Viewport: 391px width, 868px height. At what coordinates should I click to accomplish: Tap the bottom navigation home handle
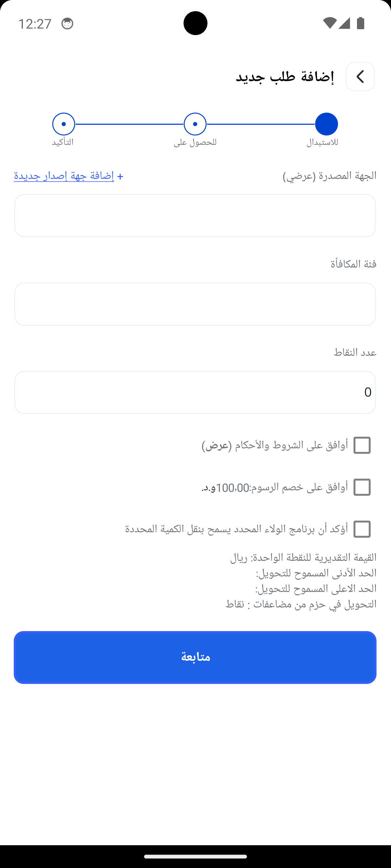pyautogui.click(x=195, y=856)
